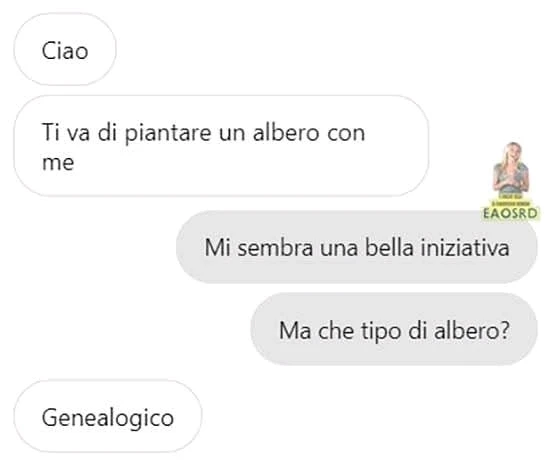550x466 pixels.
Task: Select the 'Mi sembra una bella iniziativa' message
Action: (357, 247)
